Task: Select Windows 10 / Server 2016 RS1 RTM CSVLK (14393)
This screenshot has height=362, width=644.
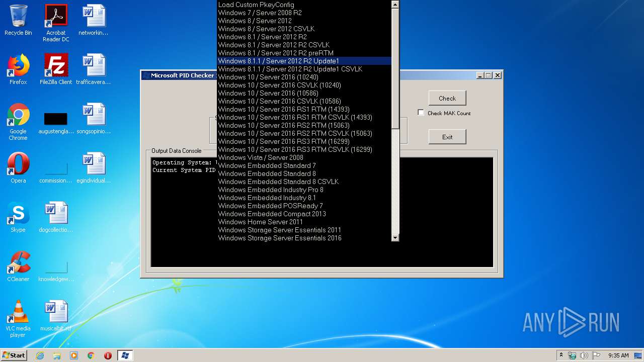Action: pos(304,117)
